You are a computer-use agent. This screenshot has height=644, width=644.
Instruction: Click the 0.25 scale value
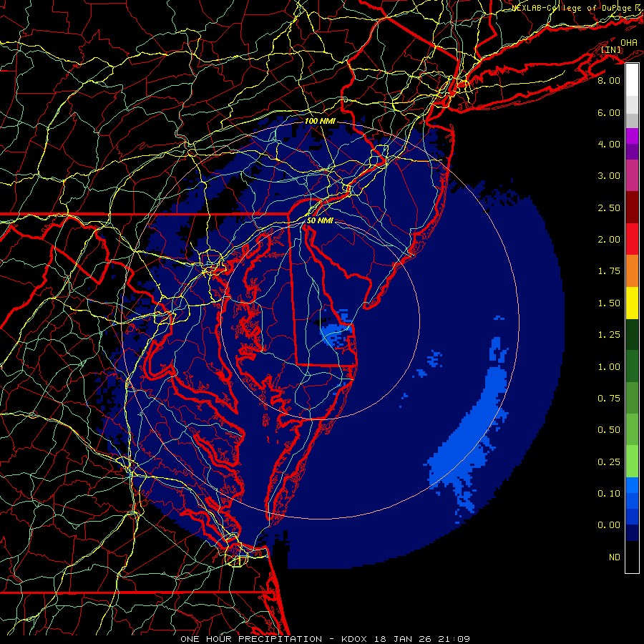point(609,462)
